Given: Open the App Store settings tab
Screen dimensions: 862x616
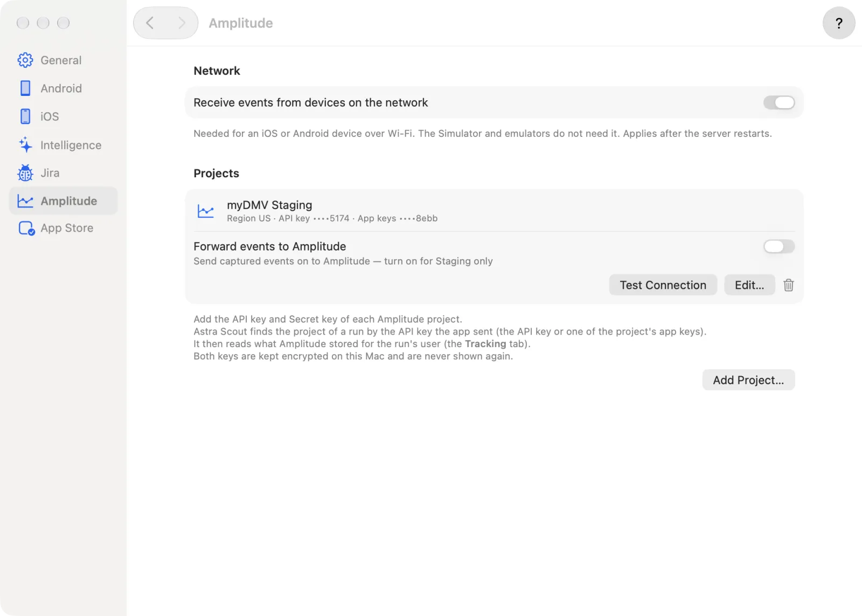Looking at the screenshot, I should point(64,229).
